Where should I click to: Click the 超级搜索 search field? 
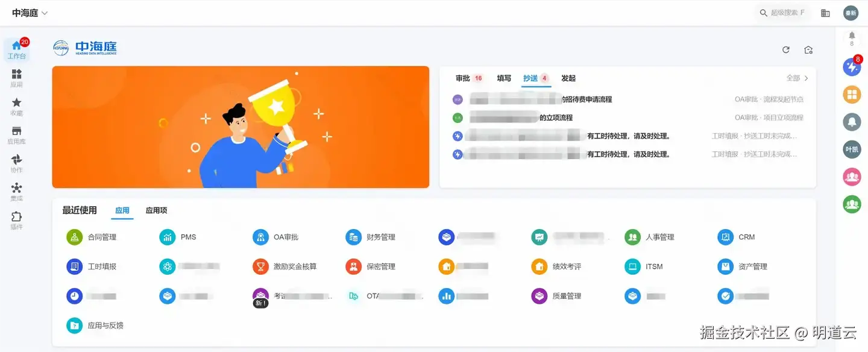(782, 13)
